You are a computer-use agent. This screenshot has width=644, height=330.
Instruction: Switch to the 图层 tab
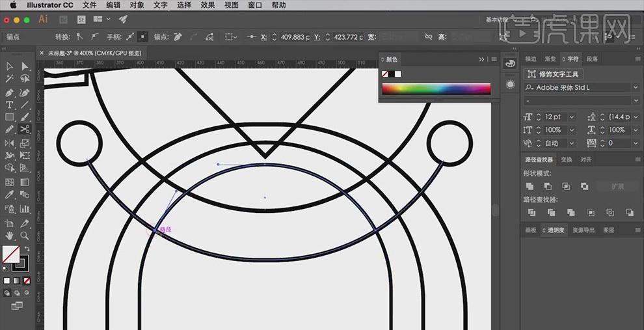[609, 230]
